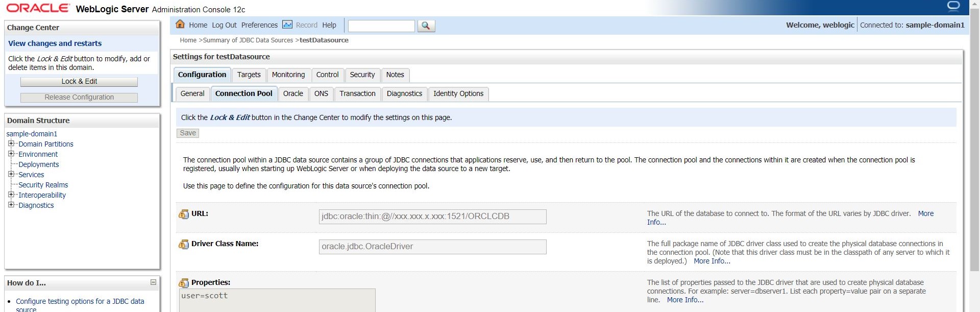This screenshot has height=312, width=980.
Task: Click the Driver Class Name restart icon
Action: click(184, 245)
